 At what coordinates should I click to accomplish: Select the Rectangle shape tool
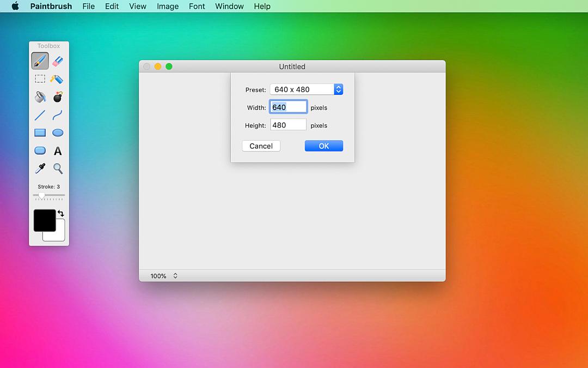40,132
